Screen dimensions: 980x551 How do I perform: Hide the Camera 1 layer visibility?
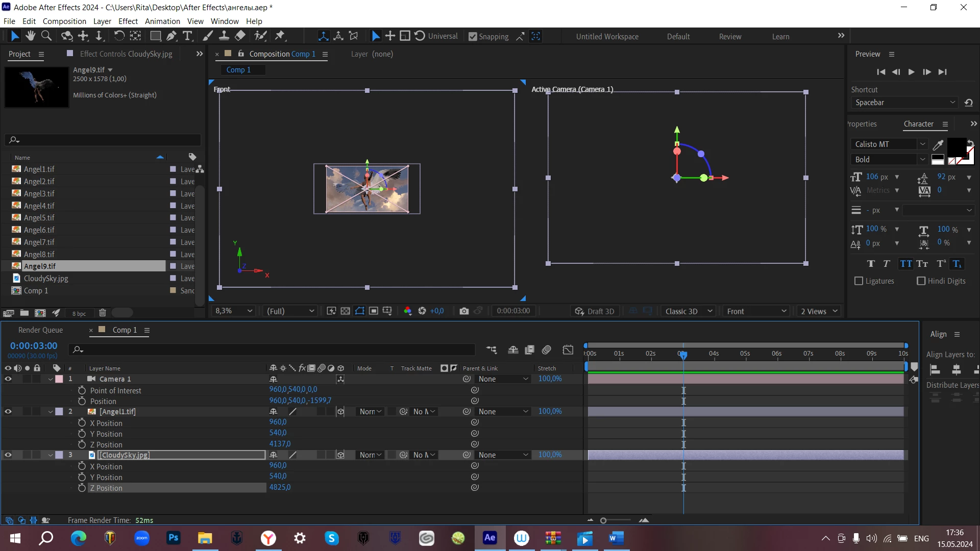click(8, 379)
